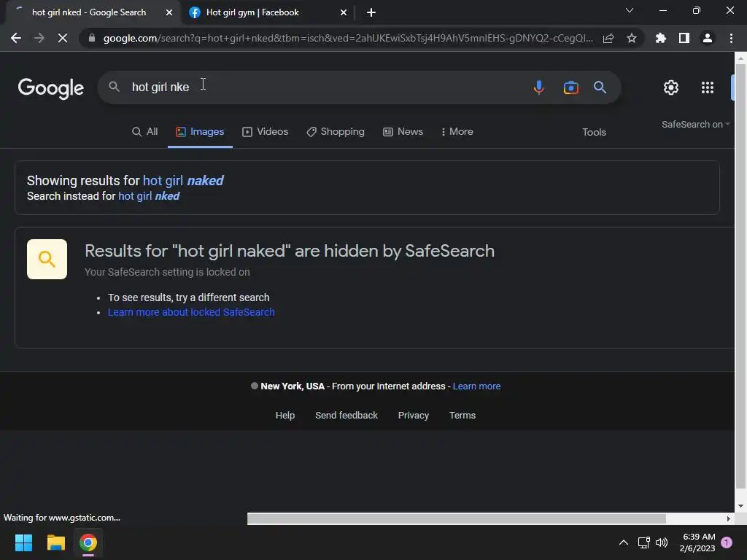
Task: Click the horizontal scrollbar right arrow
Action: tap(729, 518)
